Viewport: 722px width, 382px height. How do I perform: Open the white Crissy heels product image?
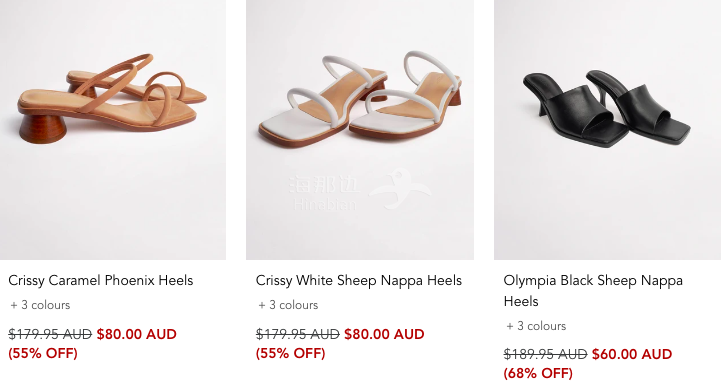pos(360,130)
